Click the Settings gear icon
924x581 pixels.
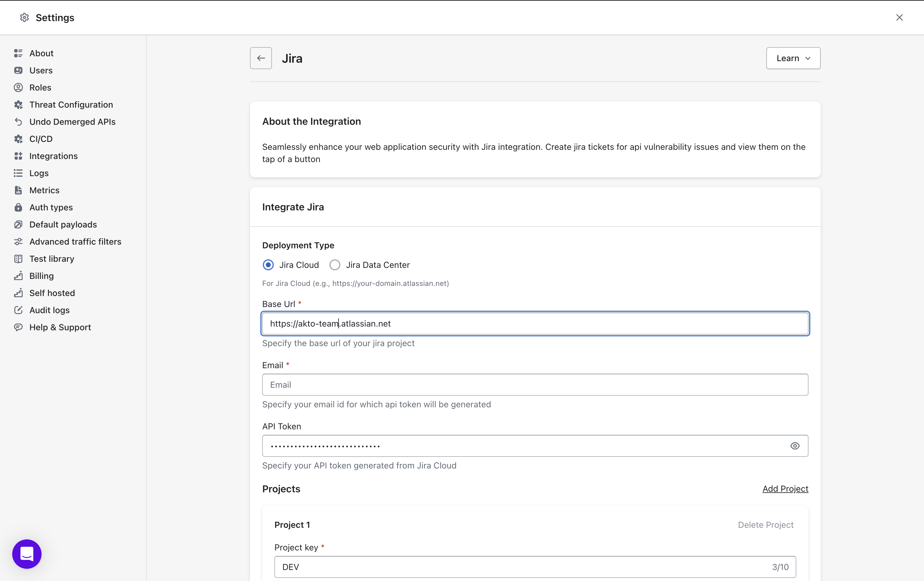pyautogui.click(x=24, y=18)
